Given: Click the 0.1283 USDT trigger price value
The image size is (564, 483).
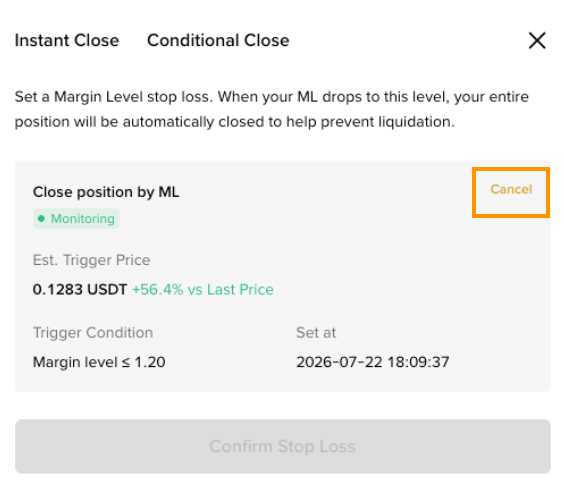Looking at the screenshot, I should point(80,290).
